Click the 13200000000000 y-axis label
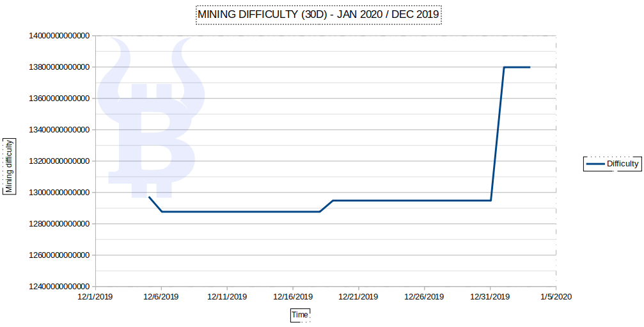This screenshot has height=327, width=644. [x=59, y=161]
